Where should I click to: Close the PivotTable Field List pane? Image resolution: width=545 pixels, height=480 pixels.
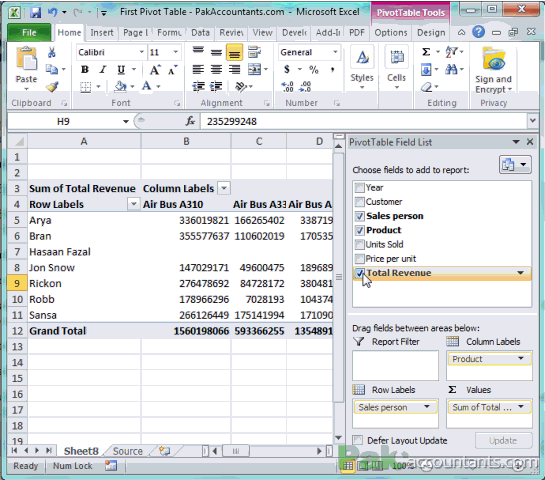coord(530,142)
